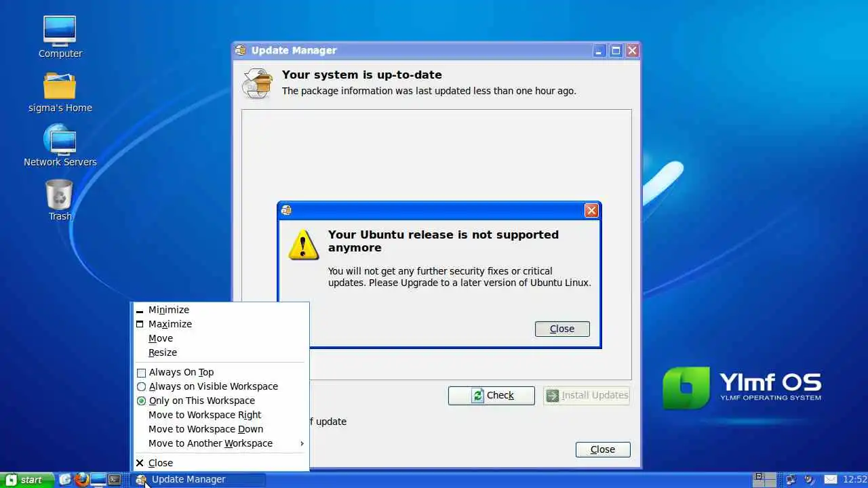Click the first quick launch icon beside start

point(65,479)
